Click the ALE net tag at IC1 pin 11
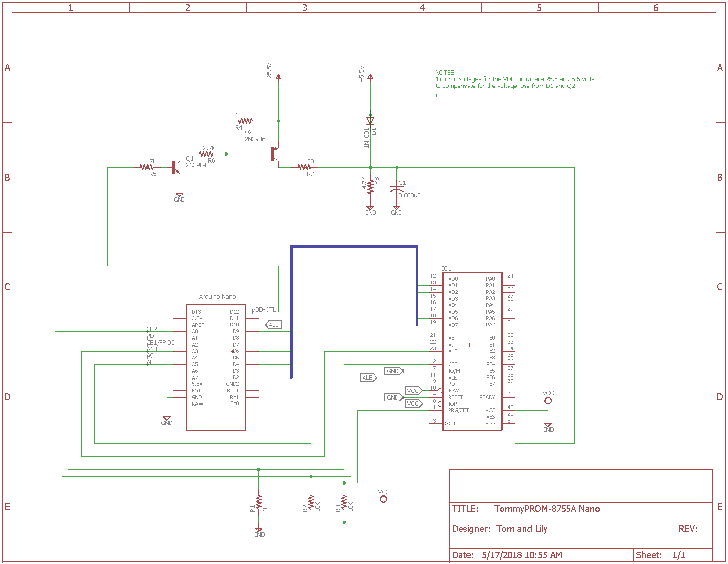This screenshot has width=728, height=564. 368,378
